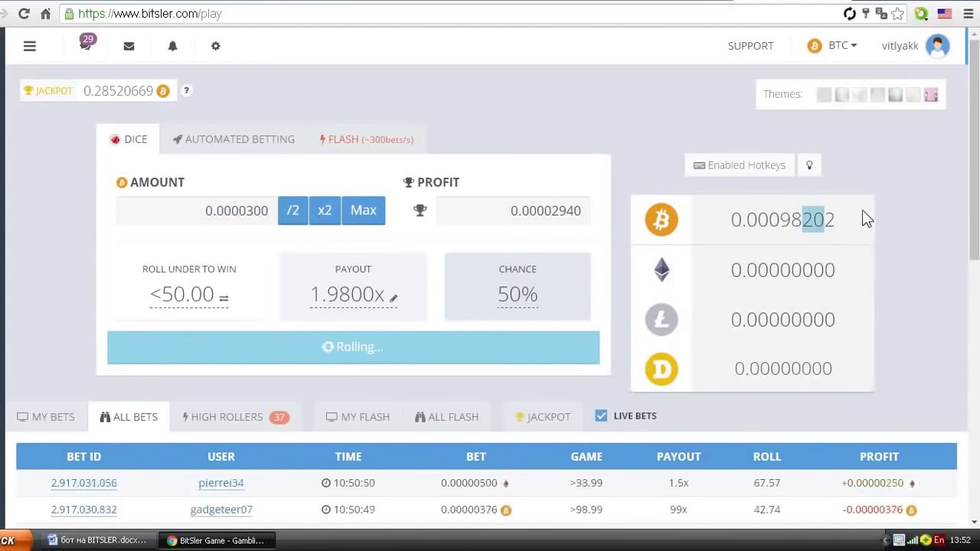980x551 pixels.
Task: Click the jackpot help question mark
Action: [x=186, y=90]
